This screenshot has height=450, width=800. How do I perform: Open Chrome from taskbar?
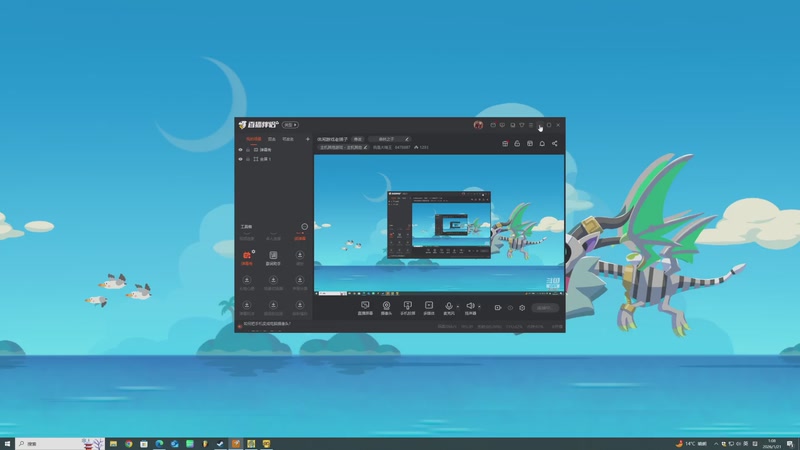pos(129,444)
